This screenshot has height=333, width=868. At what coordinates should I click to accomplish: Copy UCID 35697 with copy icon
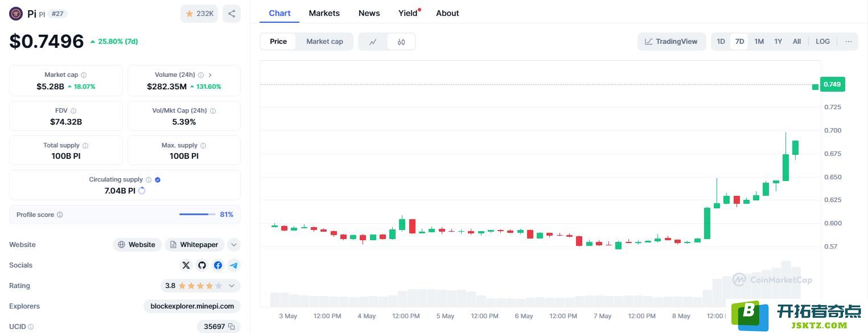(x=232, y=327)
